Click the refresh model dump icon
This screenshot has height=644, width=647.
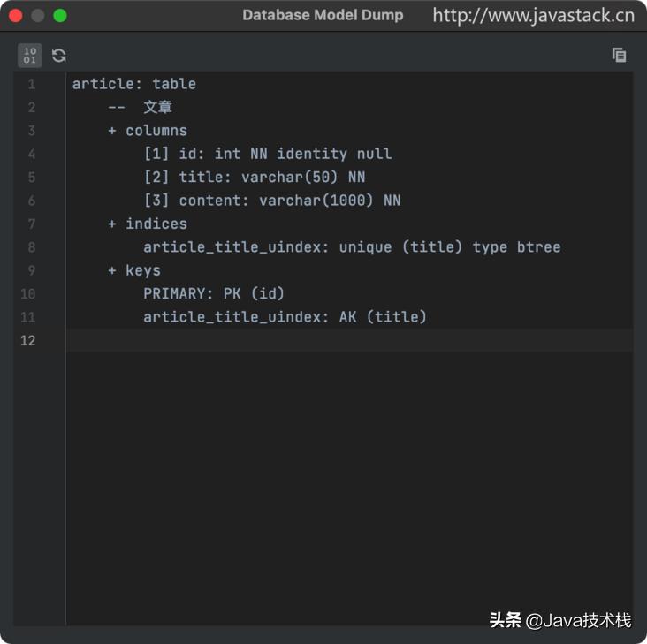pos(59,56)
